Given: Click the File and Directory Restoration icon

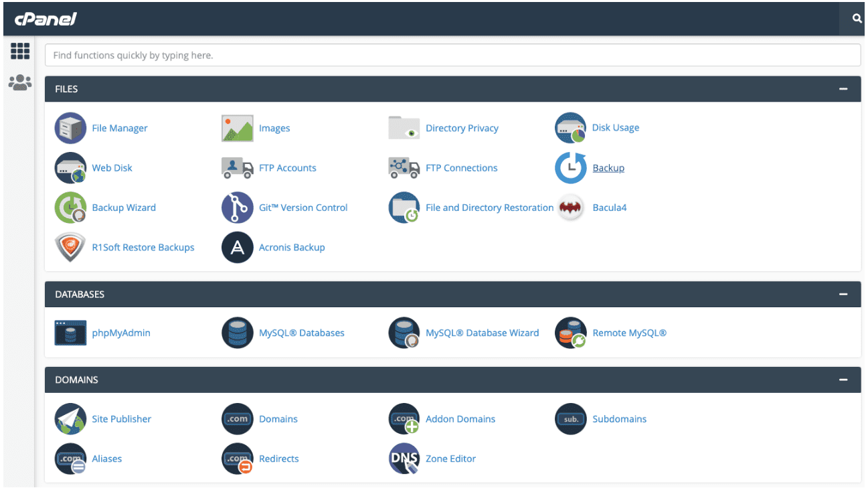Looking at the screenshot, I should (404, 208).
